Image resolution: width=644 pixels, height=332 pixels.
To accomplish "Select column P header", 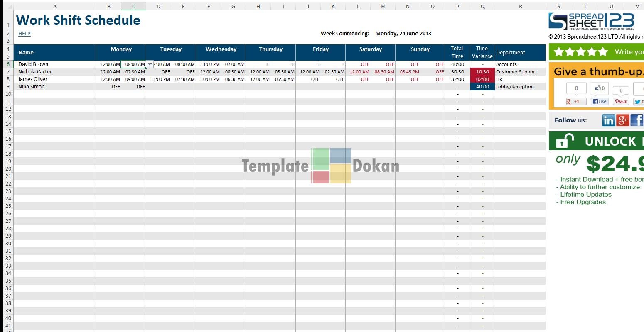I will [x=457, y=7].
